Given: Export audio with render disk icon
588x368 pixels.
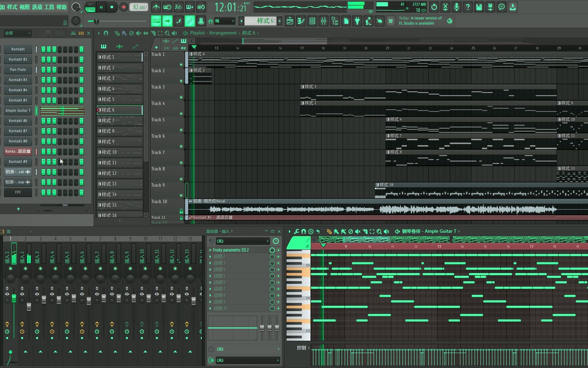Looking at the screenshot, I should tap(490, 7).
